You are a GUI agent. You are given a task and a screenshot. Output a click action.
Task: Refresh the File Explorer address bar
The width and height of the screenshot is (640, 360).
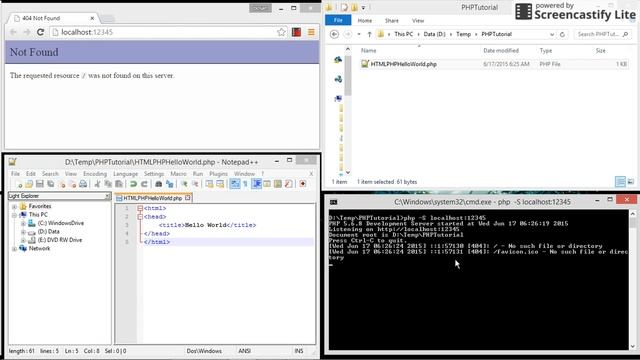[x=562, y=34]
